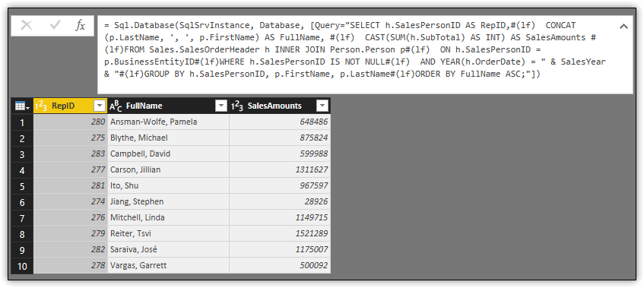Cancel the formula edit with X icon

coord(27,26)
